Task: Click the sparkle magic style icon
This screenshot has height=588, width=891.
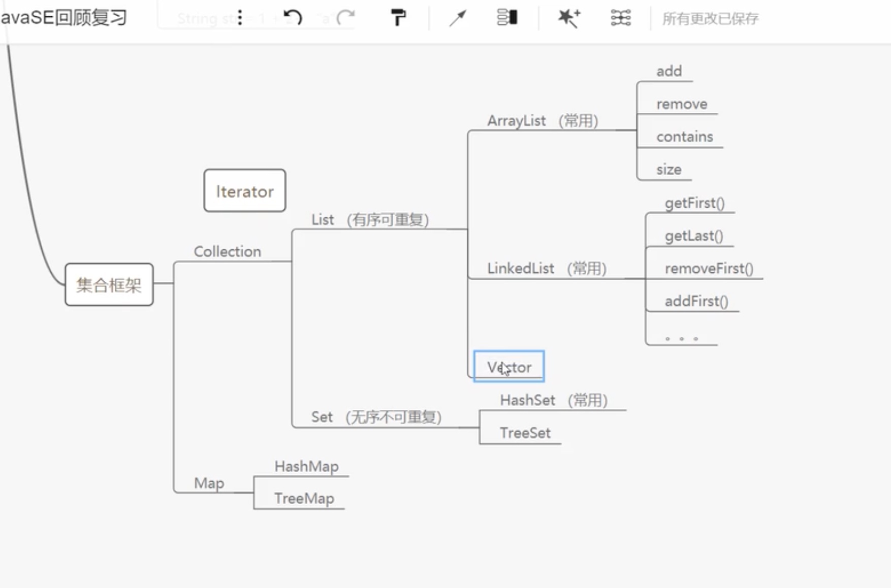Action: click(x=568, y=18)
